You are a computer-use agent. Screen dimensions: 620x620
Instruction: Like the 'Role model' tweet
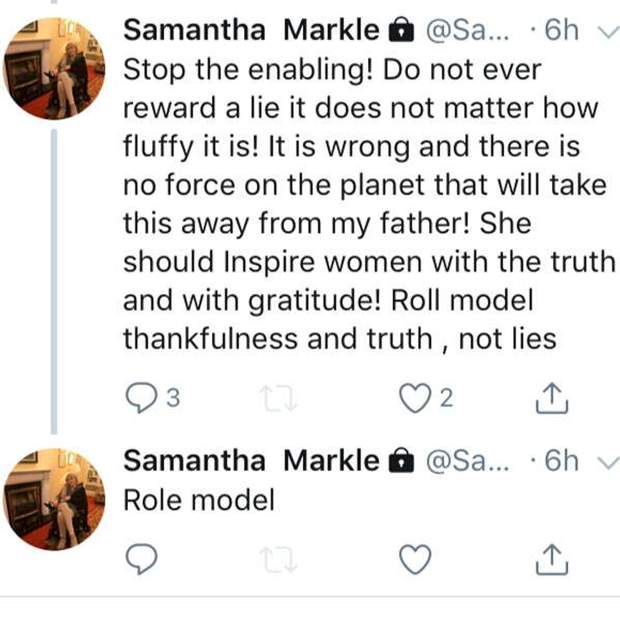414,561
